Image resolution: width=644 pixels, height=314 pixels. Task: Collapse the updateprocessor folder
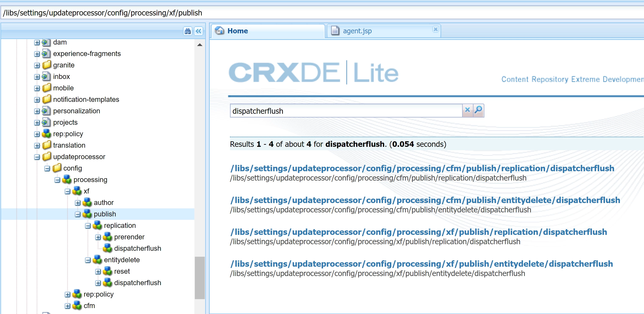pyautogui.click(x=37, y=157)
